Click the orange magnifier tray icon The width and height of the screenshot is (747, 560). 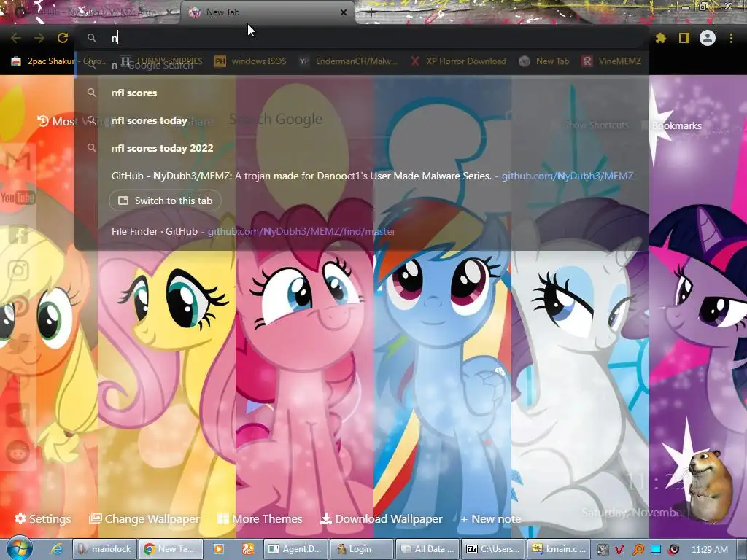(x=638, y=550)
